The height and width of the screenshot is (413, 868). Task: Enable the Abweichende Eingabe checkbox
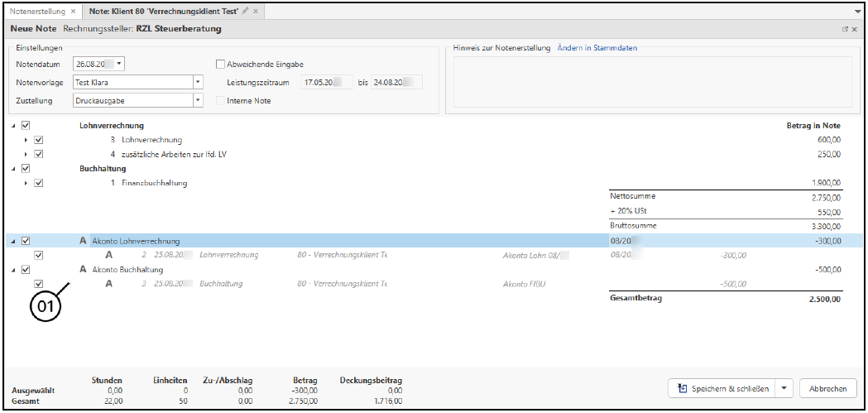click(x=220, y=65)
